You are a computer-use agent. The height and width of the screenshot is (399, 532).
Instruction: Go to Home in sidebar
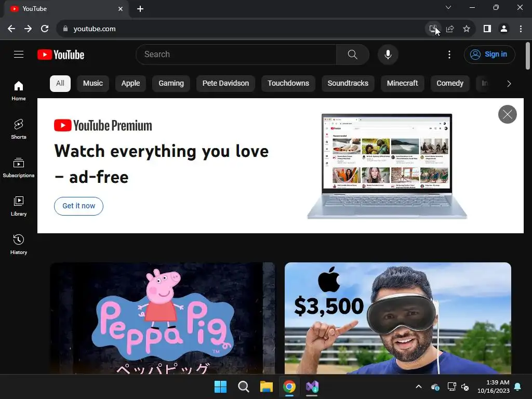click(x=19, y=91)
